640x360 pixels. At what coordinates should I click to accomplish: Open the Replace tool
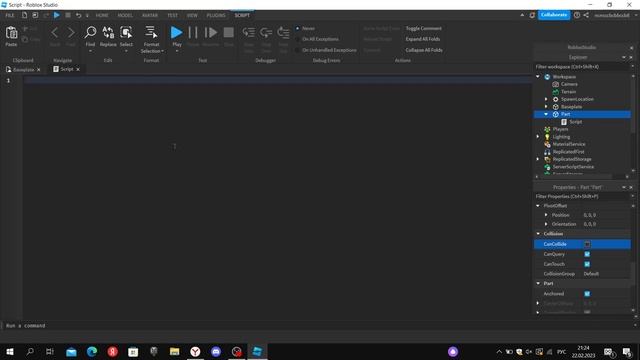pyautogui.click(x=108, y=33)
